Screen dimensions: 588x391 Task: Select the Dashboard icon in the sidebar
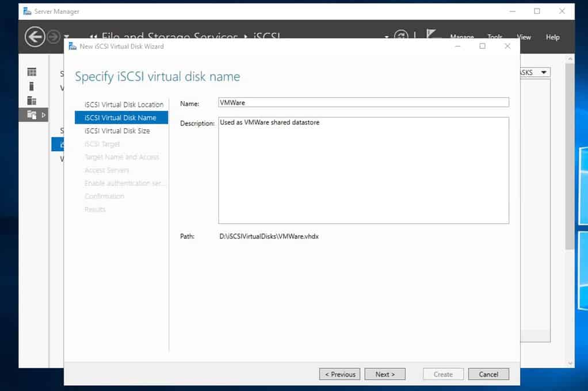[x=32, y=72]
